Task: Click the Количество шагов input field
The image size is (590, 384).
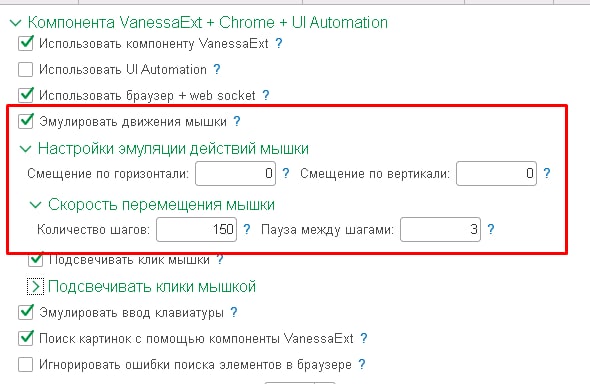Action: pyautogui.click(x=196, y=229)
